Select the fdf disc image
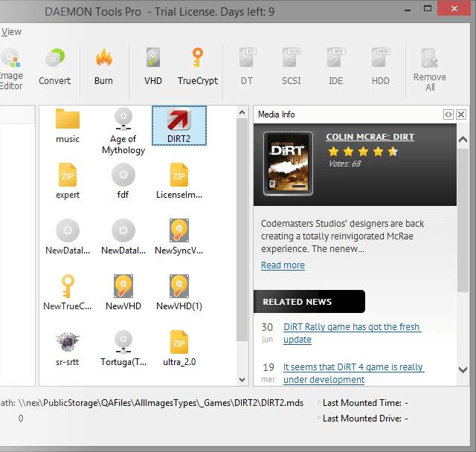This screenshot has width=476, height=452. point(123,181)
